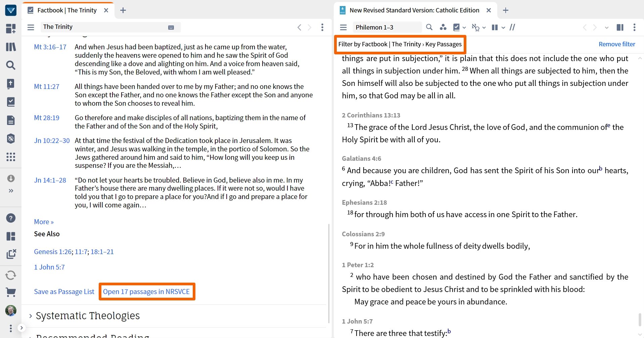Click Remove filter link
The width and height of the screenshot is (644, 338).
point(617,44)
